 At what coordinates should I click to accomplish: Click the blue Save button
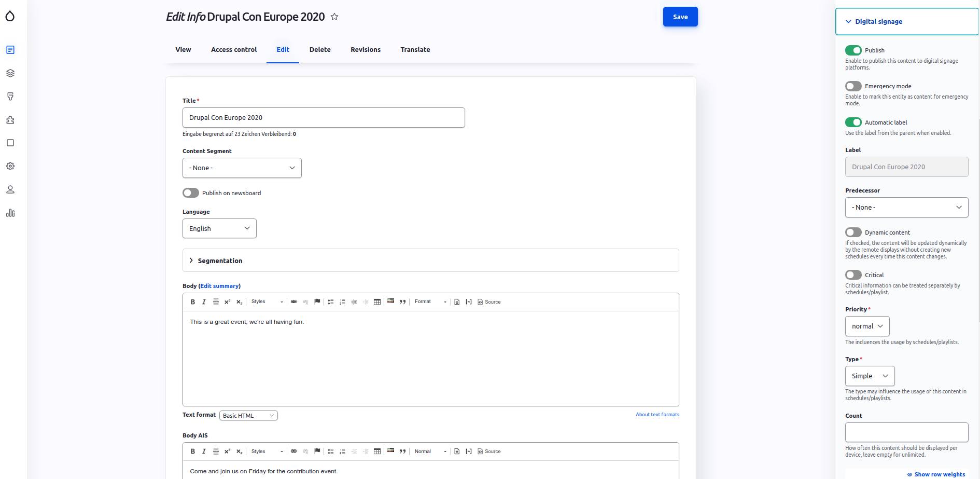pyautogui.click(x=680, y=17)
